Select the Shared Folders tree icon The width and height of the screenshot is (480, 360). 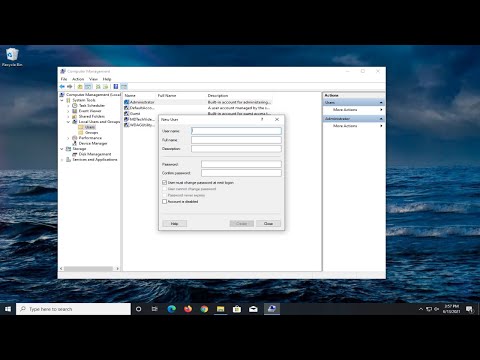click(x=75, y=116)
